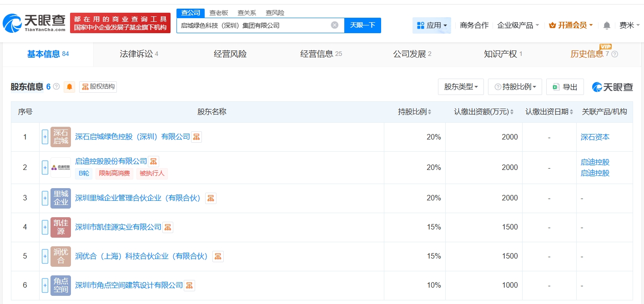Open equity structure icon for 深圳市角点空间建筑设计
The image size is (644, 304).
point(189,285)
